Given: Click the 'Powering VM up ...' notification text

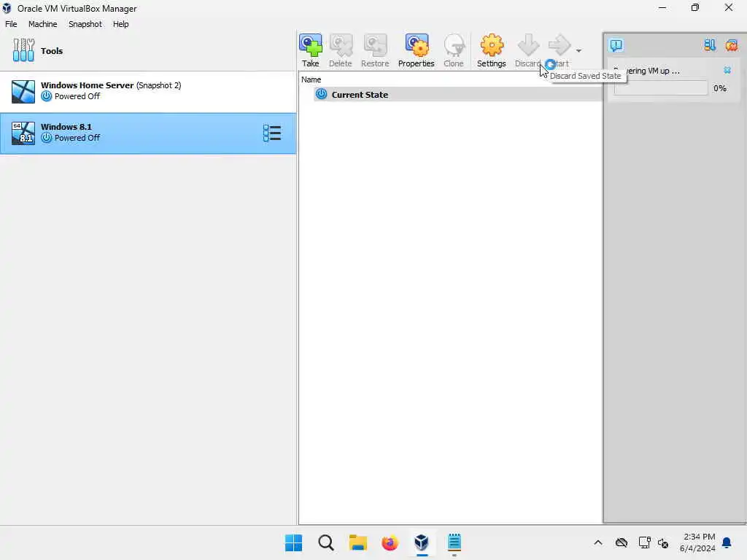Looking at the screenshot, I should (646, 71).
